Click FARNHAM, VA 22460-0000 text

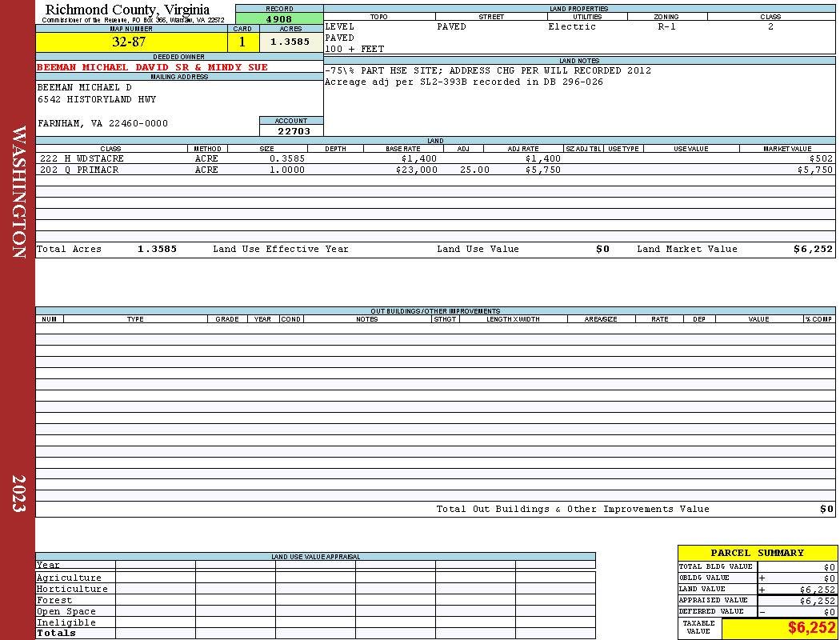(102, 124)
